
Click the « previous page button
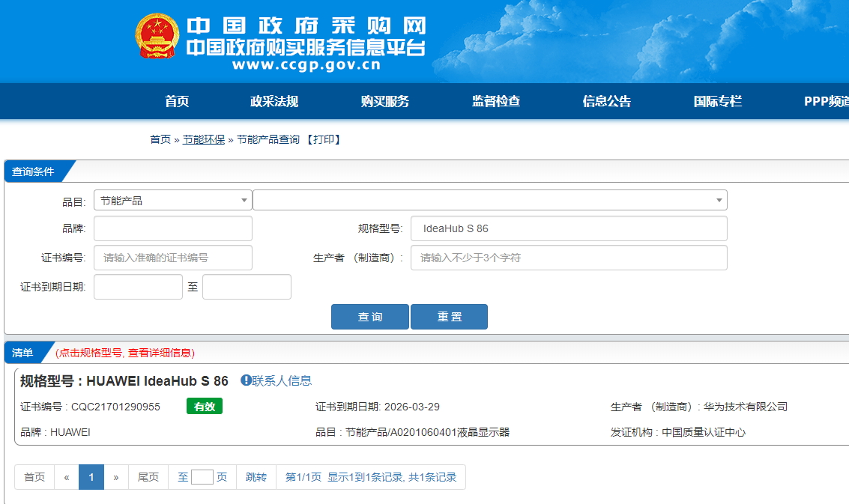pos(67,477)
